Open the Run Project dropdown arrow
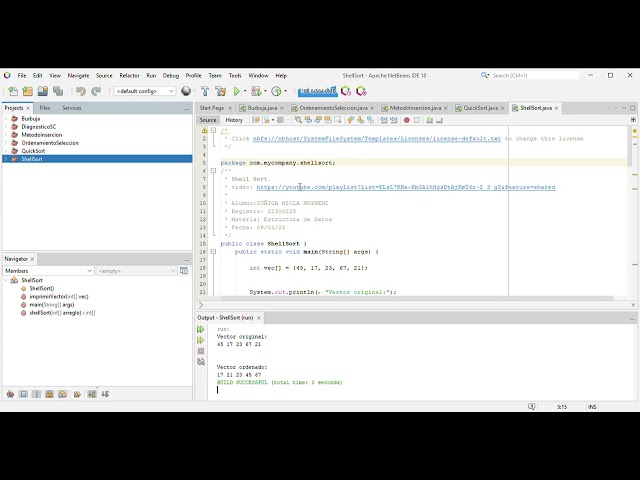 pyautogui.click(x=245, y=91)
